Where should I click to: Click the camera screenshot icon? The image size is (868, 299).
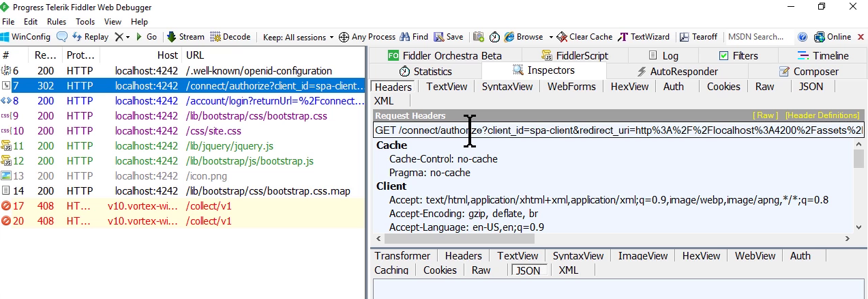(479, 37)
